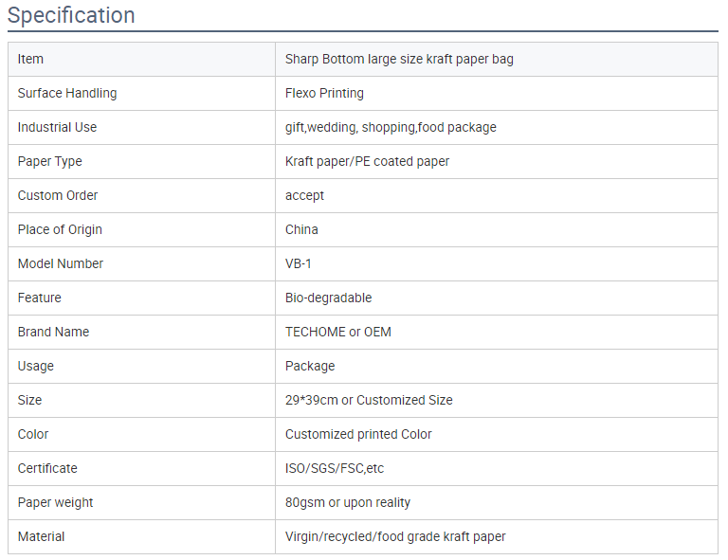Select the Customized printed Color value
Screen dimensions: 728x560
pyautogui.click(x=358, y=434)
